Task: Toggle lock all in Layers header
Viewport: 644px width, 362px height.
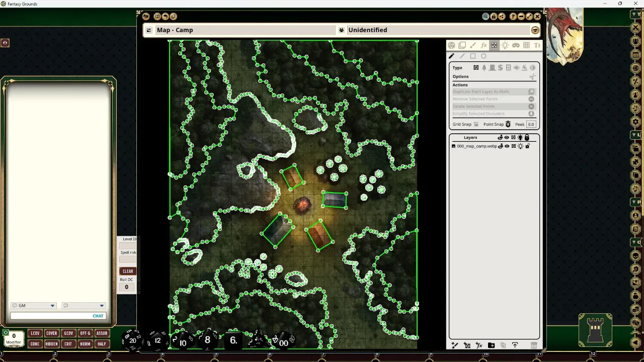Action: point(527,137)
